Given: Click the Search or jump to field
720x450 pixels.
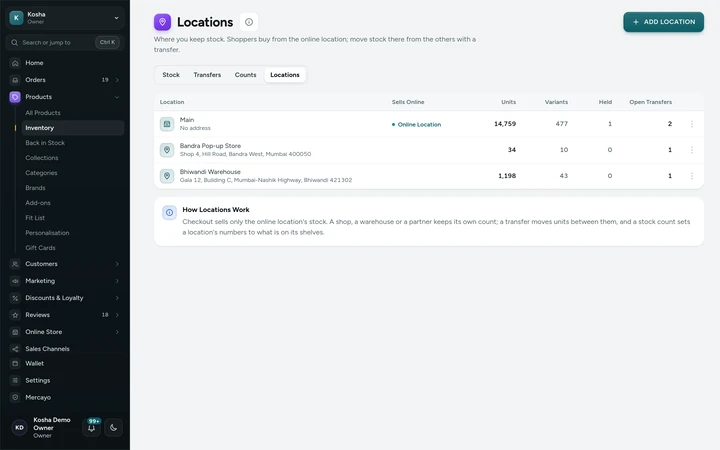Looking at the screenshot, I should click(65, 43).
